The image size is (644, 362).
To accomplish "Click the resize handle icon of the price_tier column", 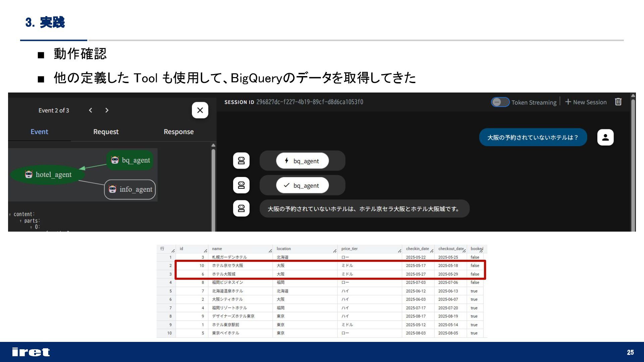I will click(x=399, y=251).
